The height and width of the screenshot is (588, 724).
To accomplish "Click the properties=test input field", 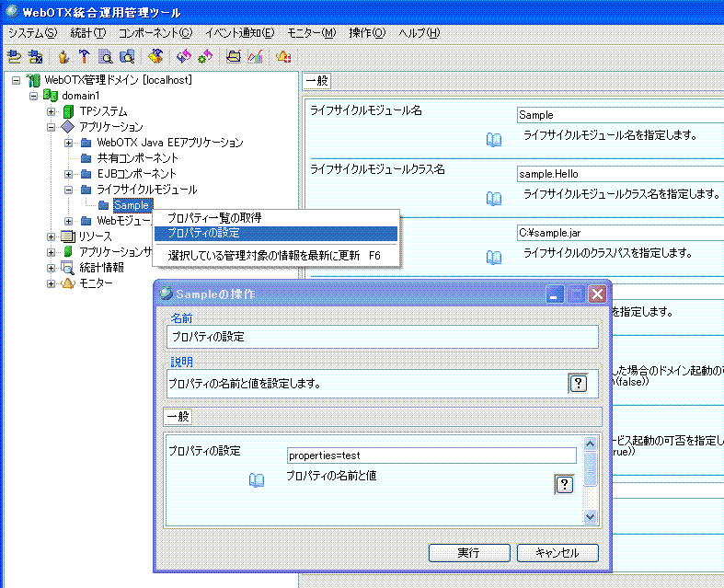I will [x=431, y=455].
